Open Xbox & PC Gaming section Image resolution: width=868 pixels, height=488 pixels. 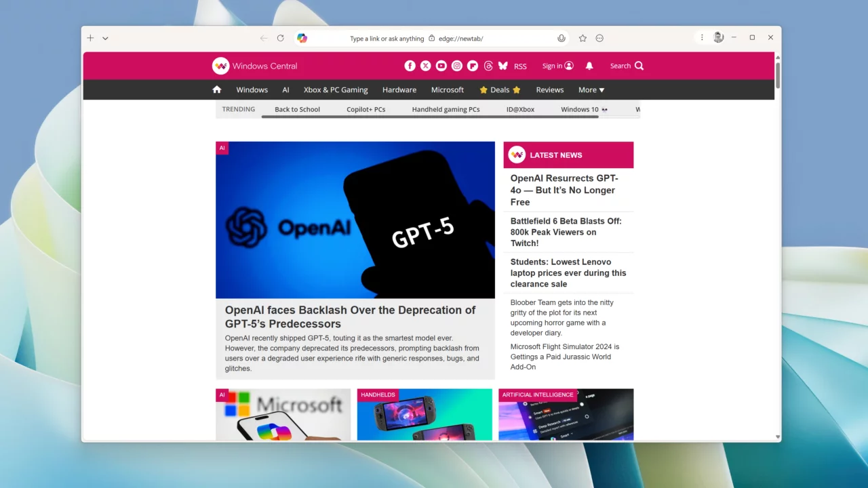(336, 89)
